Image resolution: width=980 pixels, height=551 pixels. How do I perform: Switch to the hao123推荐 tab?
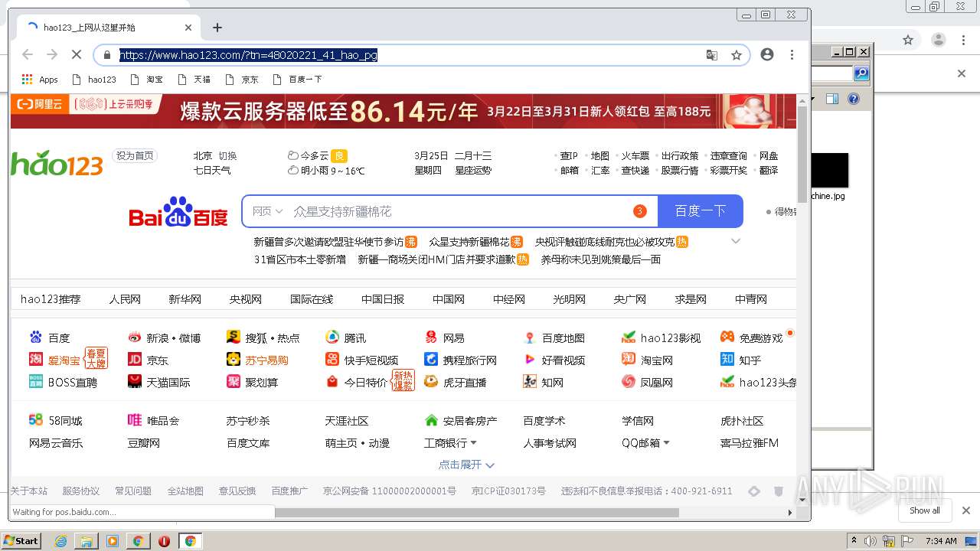51,299
